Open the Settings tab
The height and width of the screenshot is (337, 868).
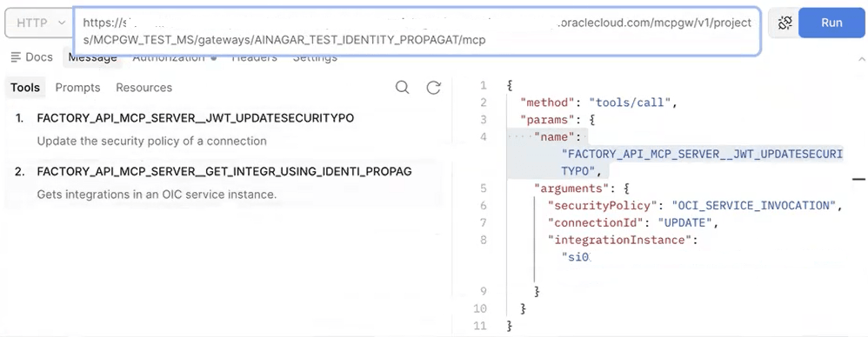pos(315,57)
